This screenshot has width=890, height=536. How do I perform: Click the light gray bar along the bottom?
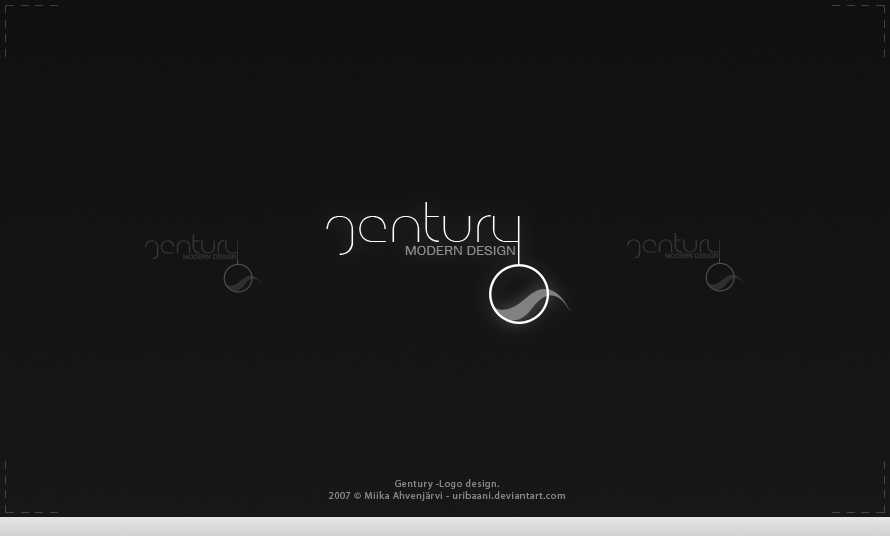click(x=445, y=526)
